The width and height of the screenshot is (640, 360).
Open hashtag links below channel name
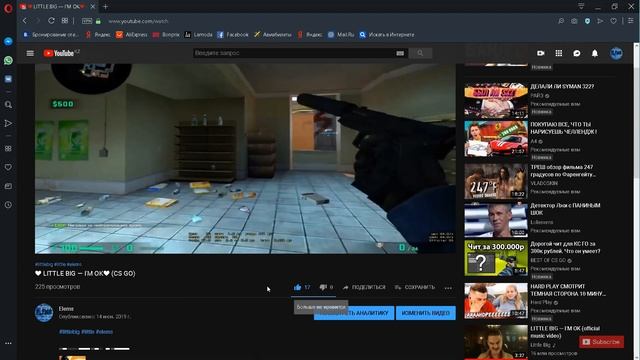click(x=86, y=332)
